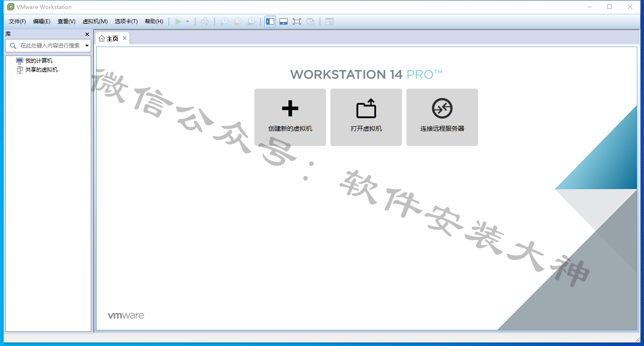
Task: Open the 文件(F) menu
Action: pyautogui.click(x=17, y=21)
